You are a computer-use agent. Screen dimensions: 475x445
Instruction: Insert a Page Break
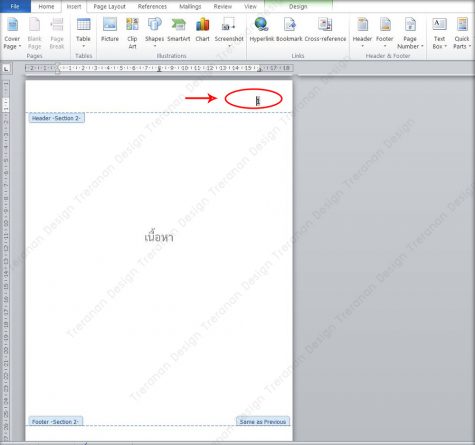[57, 33]
